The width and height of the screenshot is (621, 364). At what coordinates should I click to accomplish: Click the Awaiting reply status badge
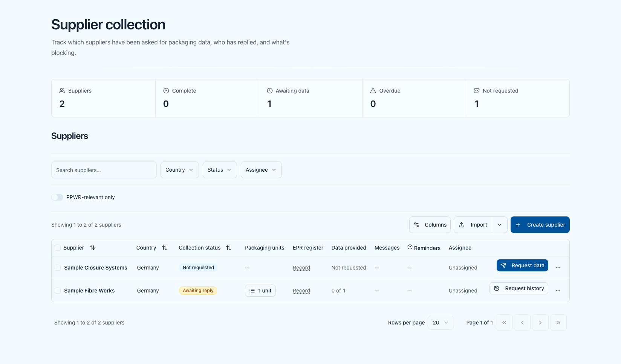(x=198, y=291)
